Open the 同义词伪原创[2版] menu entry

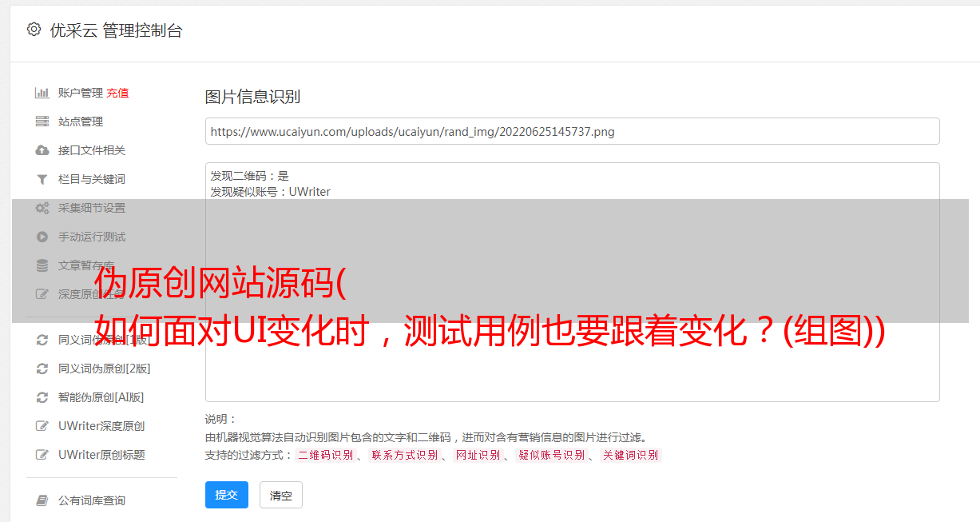(x=104, y=369)
